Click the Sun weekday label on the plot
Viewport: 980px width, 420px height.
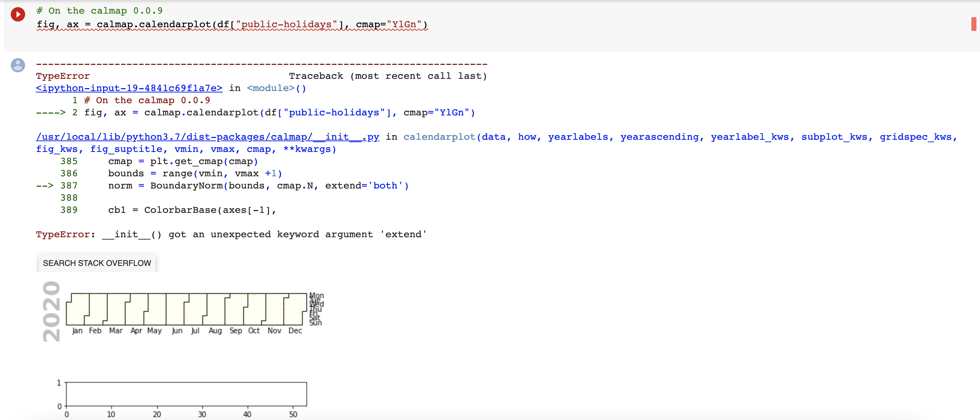tap(315, 323)
